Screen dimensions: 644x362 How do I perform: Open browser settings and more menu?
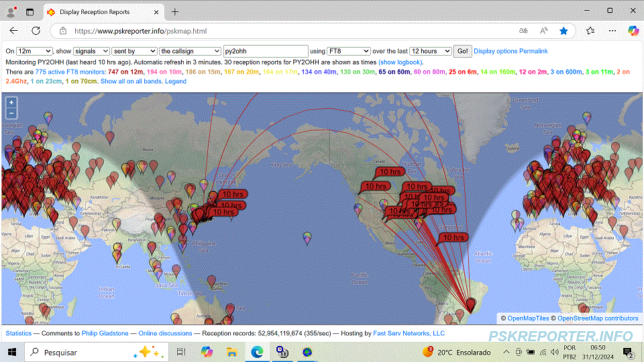pyautogui.click(x=612, y=31)
